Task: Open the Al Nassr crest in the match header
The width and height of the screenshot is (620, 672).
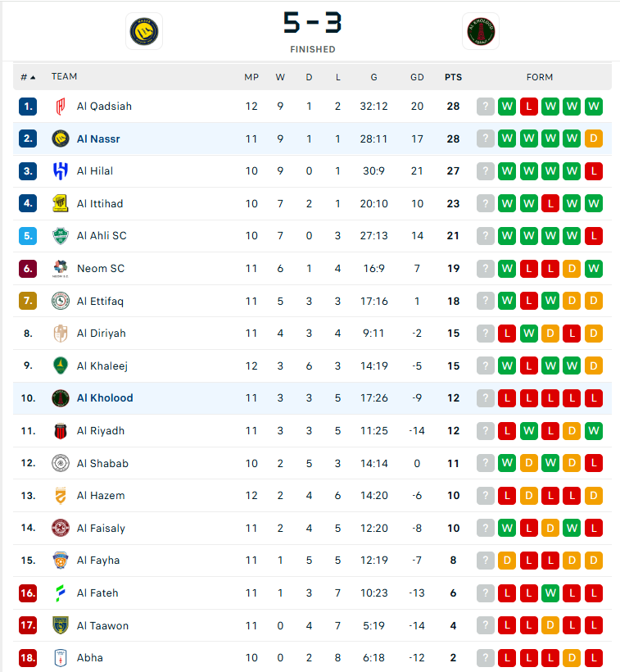Action: [144, 31]
